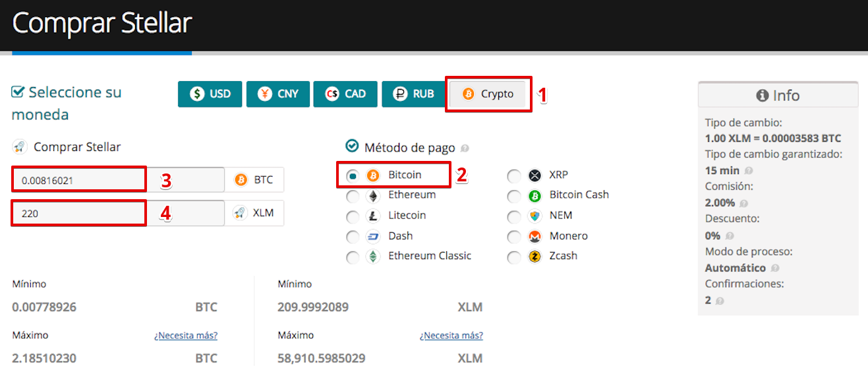Choose Bitcoin Cash radio button
The width and height of the screenshot is (868, 370).
[514, 196]
